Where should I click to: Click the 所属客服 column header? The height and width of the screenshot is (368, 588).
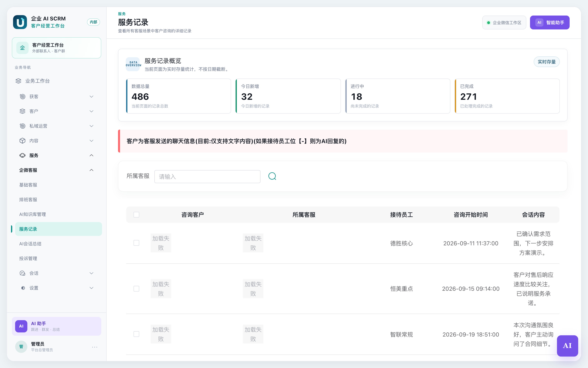click(304, 215)
